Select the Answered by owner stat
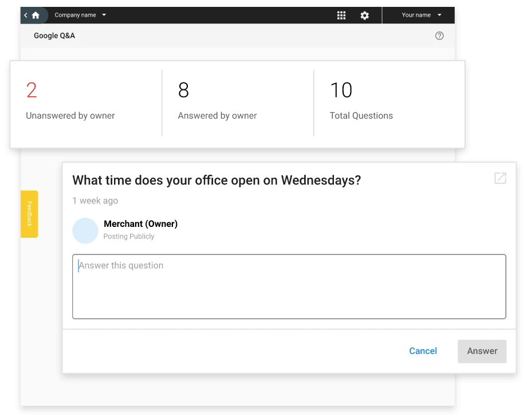527x420 pixels. pos(217,101)
